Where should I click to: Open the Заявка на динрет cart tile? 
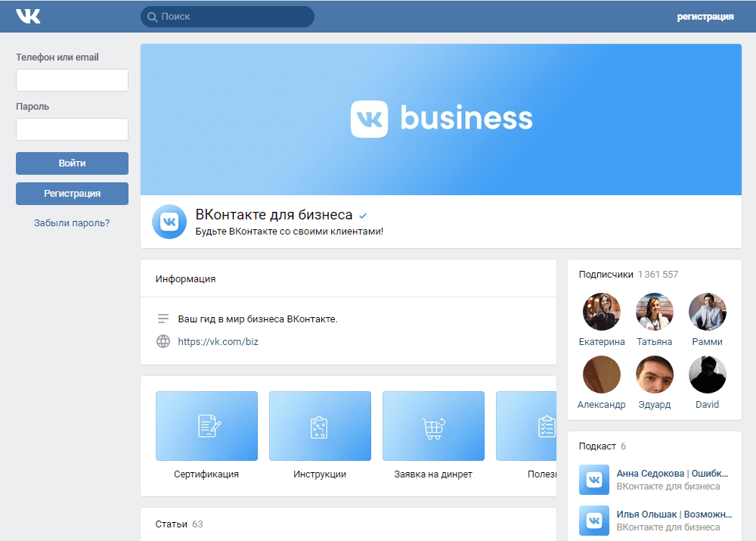click(433, 426)
